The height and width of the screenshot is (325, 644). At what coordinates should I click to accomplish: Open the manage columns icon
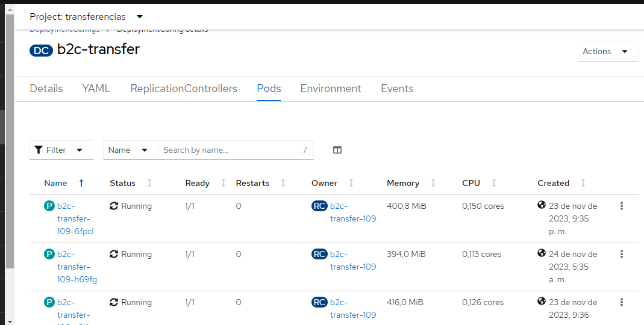click(337, 150)
